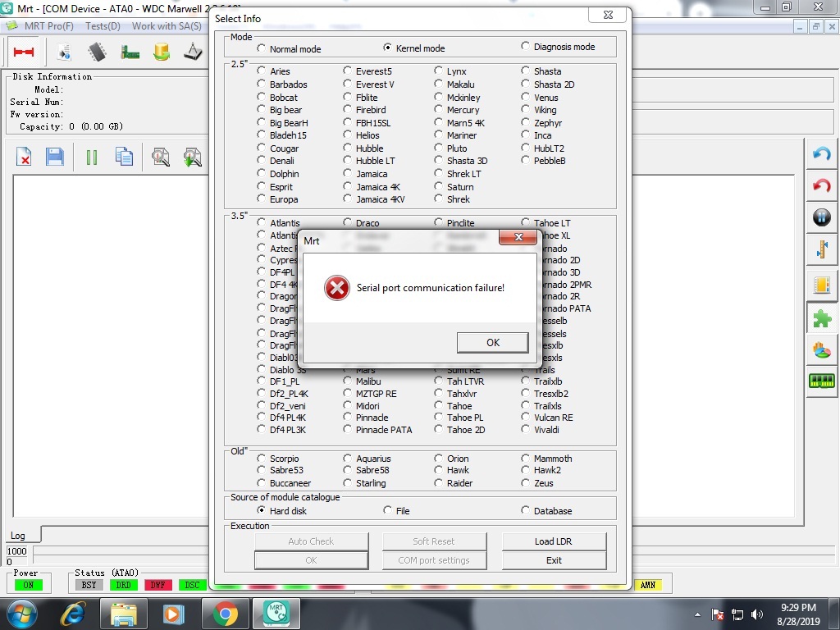Click the blue undo arrow on right sidebar
Screen dimensions: 840x630
(x=821, y=154)
